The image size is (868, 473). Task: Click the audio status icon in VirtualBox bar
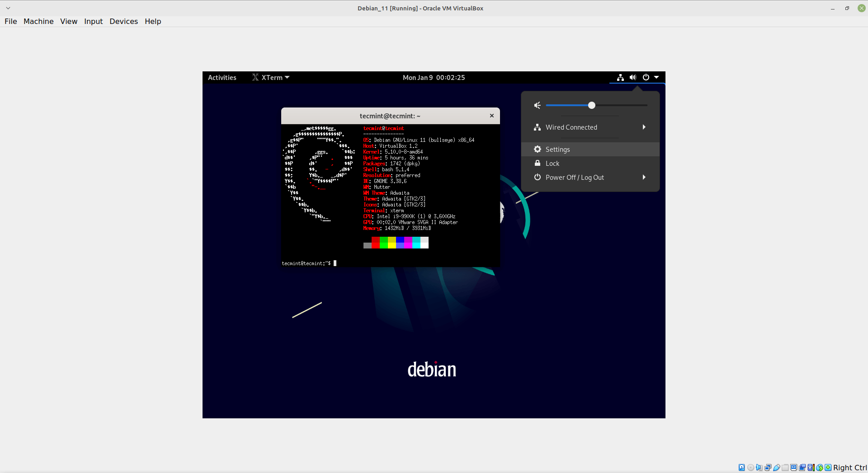pyautogui.click(x=759, y=468)
